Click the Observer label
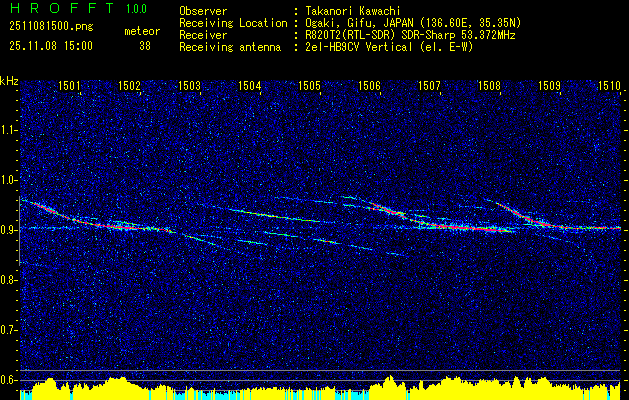 click(203, 11)
